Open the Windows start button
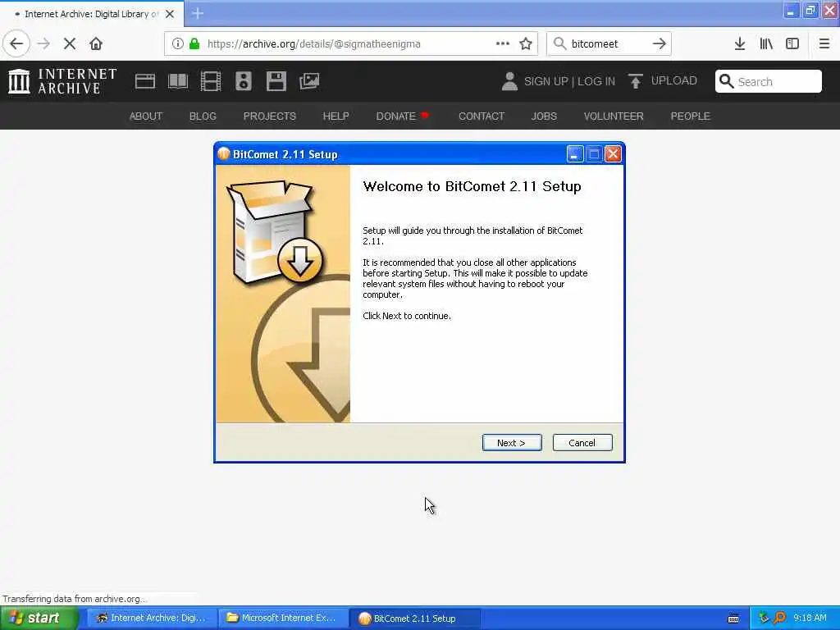The image size is (840, 630). [38, 618]
